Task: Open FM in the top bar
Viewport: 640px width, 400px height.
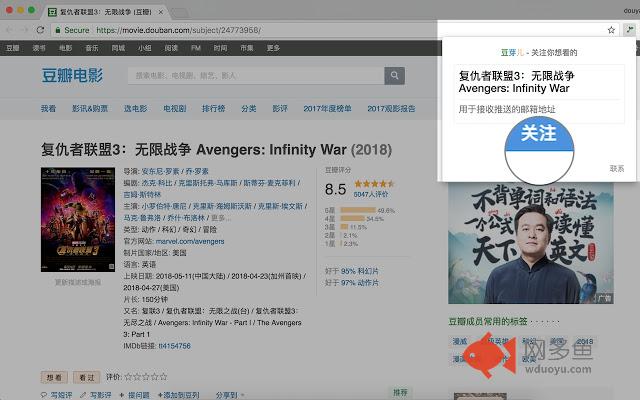Action: pos(196,48)
